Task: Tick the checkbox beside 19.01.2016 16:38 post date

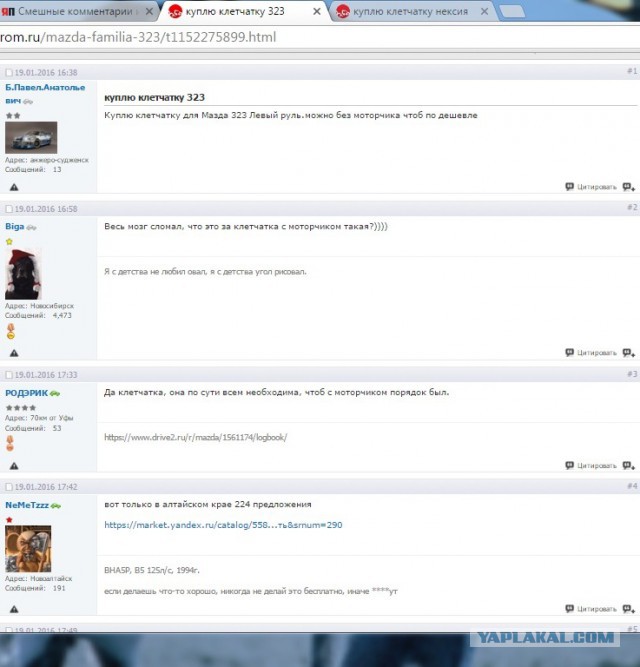Action: coord(9,73)
